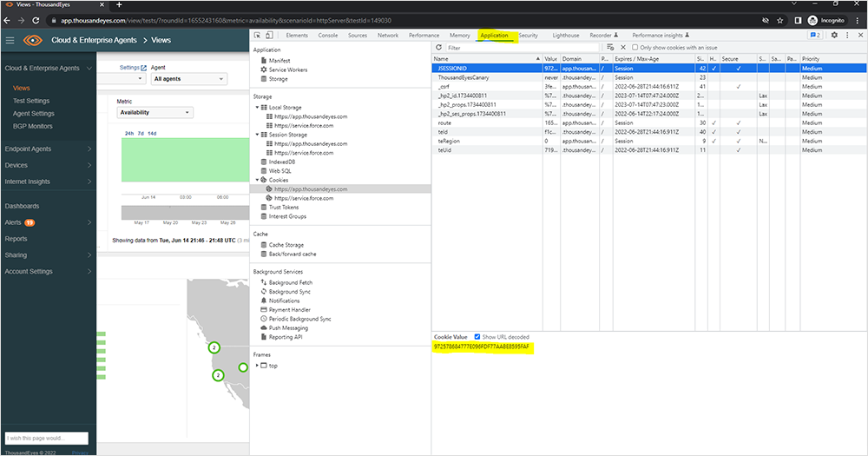Open the All agents dropdown
Screen dimensions: 868x456
coord(187,79)
